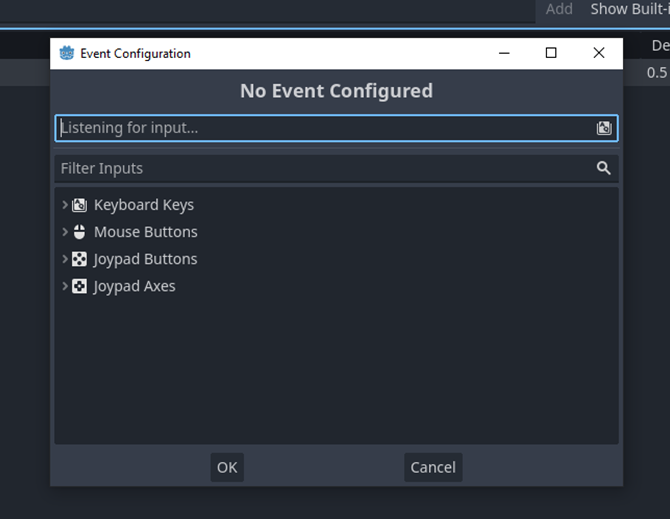The image size is (670, 519).
Task: Click the Joypad Buttons category icon
Action: pos(80,259)
